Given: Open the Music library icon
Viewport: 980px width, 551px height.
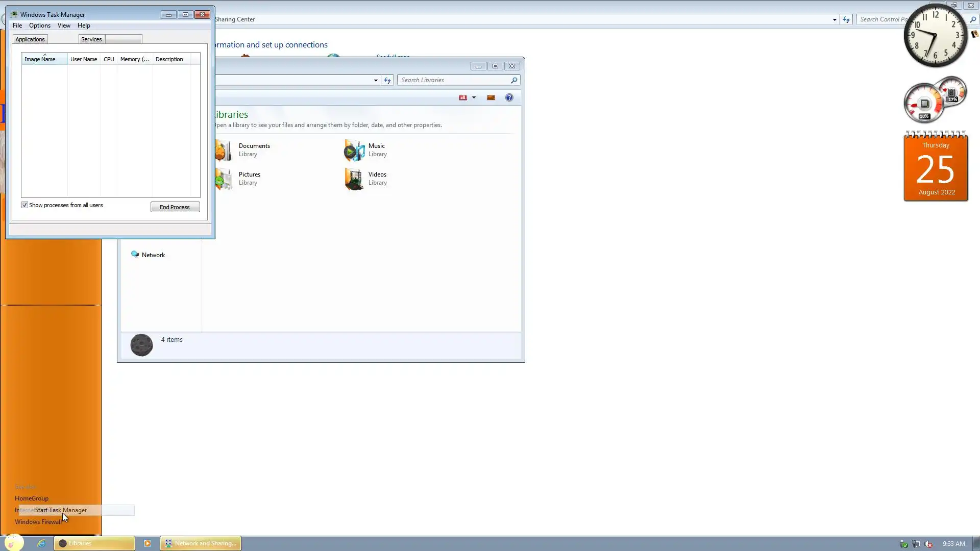Looking at the screenshot, I should [354, 150].
